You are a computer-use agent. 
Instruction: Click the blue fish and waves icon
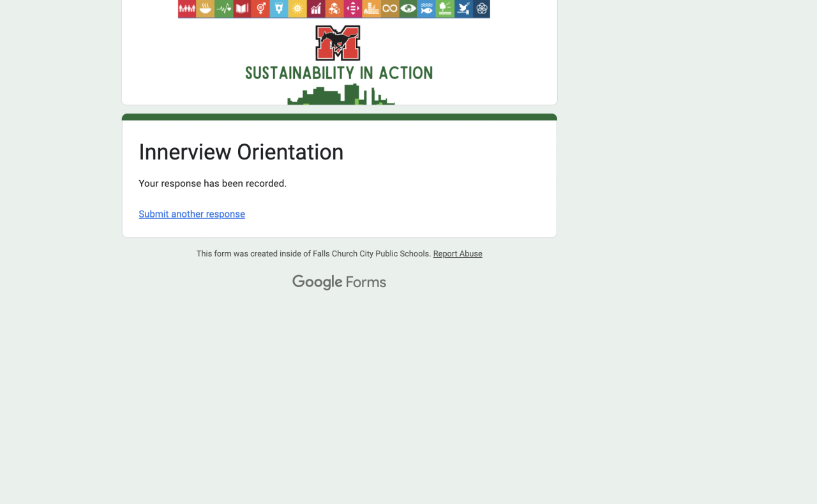427,9
